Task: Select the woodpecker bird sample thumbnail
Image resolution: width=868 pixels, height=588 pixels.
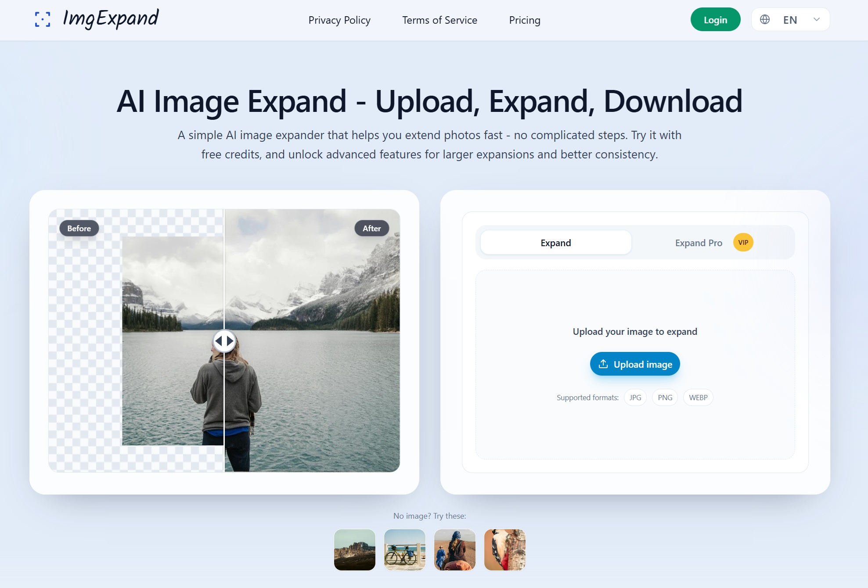Action: tap(505, 550)
